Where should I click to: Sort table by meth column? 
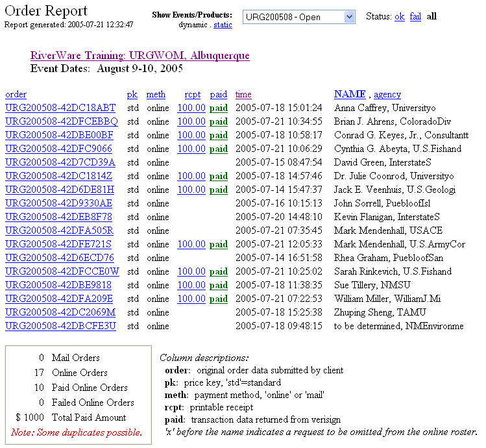156,94
